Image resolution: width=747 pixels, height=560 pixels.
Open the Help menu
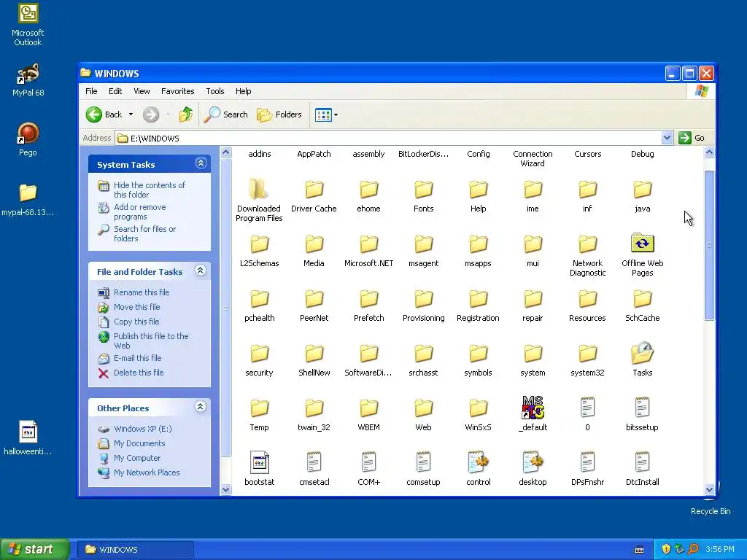click(x=243, y=91)
